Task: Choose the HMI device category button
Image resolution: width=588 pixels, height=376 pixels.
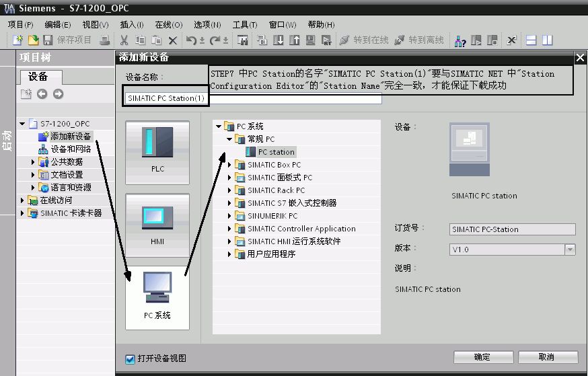Action: point(157,225)
